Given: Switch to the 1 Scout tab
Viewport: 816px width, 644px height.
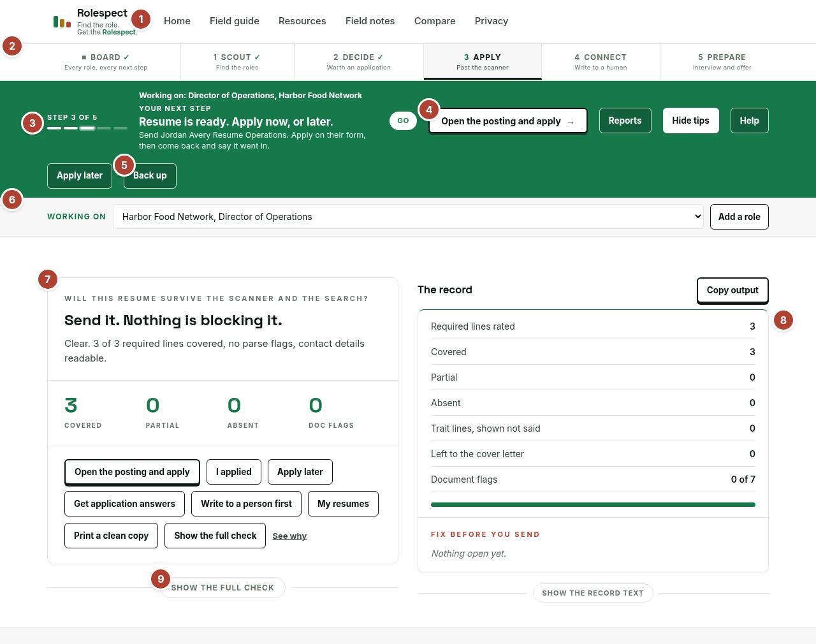Looking at the screenshot, I should point(237,62).
